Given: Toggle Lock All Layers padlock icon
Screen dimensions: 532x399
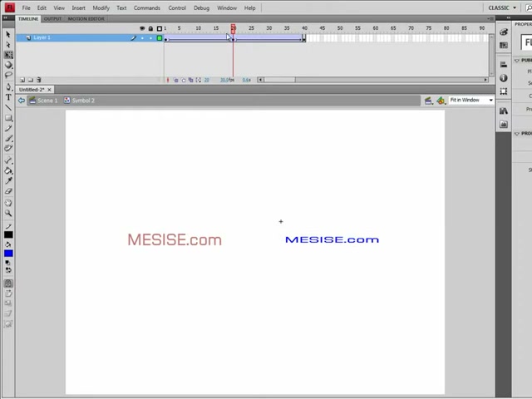Looking at the screenshot, I should coord(150,28).
